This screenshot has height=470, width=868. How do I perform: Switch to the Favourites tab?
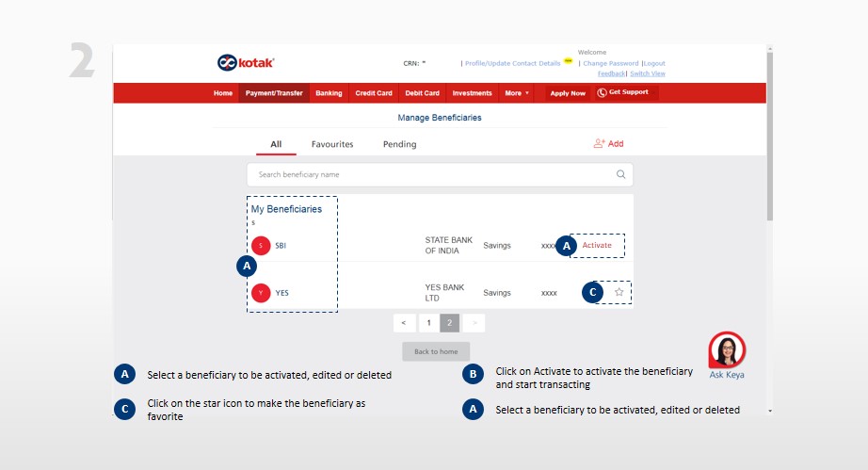332,144
